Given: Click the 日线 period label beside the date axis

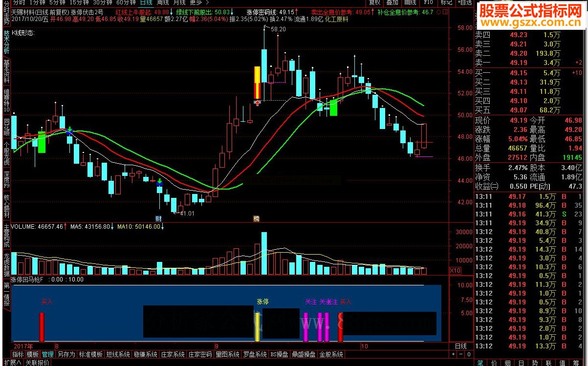Looking at the screenshot, I should [x=460, y=346].
